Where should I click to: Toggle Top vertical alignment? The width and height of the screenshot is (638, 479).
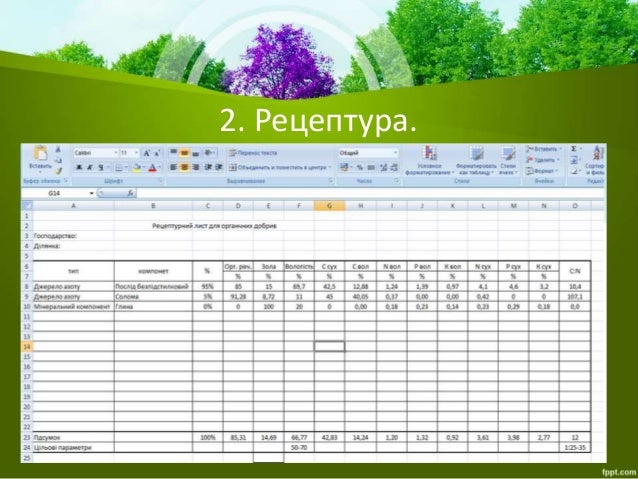pyautogui.click(x=174, y=153)
